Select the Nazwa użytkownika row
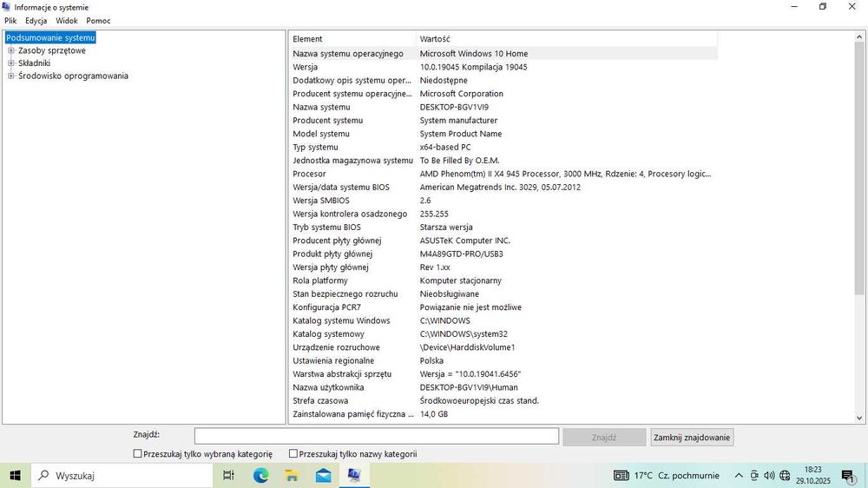 pos(503,387)
